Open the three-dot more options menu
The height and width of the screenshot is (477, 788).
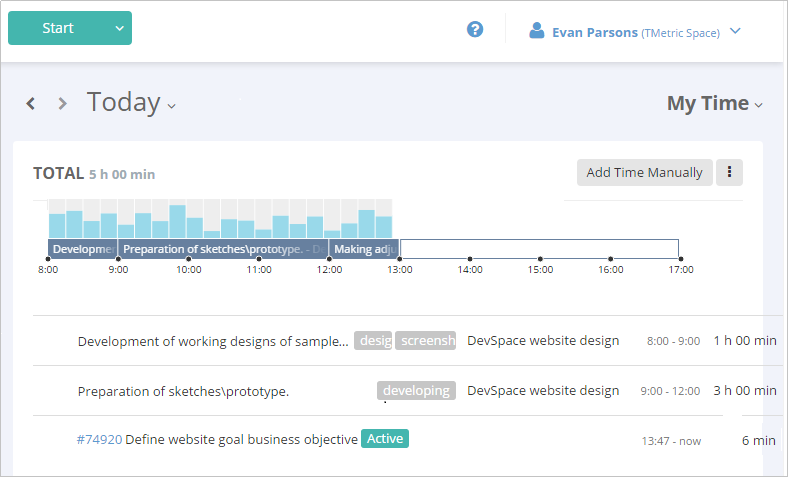[729, 172]
